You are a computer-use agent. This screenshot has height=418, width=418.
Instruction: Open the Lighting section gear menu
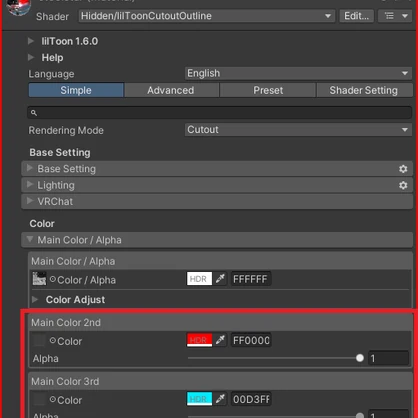tap(403, 185)
